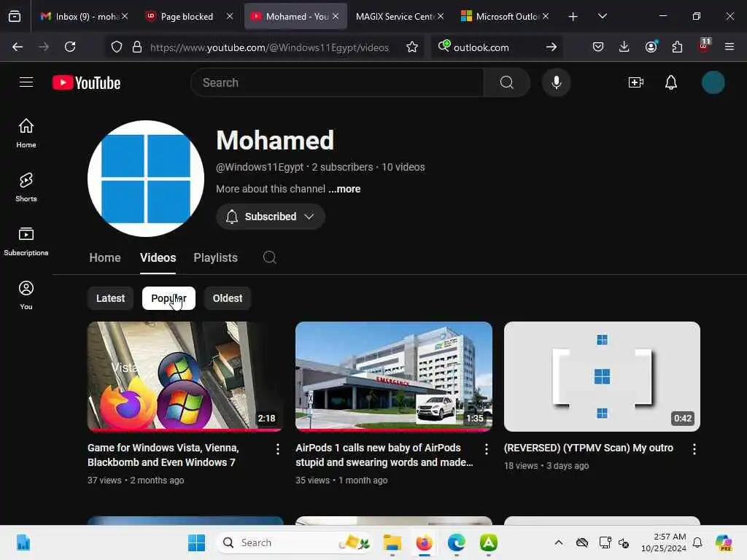Image resolution: width=747 pixels, height=560 pixels.
Task: Open YouTube notifications bell
Action: (671, 82)
